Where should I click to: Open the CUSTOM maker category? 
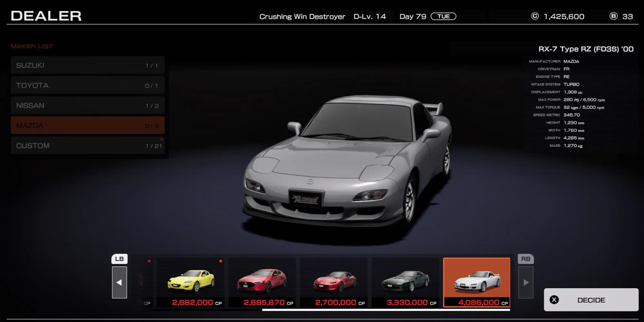click(x=88, y=146)
